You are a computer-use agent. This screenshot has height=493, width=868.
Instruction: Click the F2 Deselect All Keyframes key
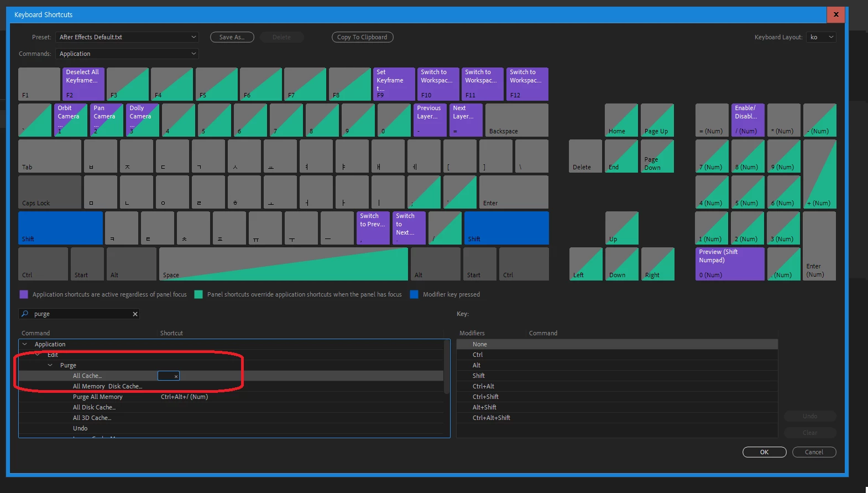coord(83,84)
